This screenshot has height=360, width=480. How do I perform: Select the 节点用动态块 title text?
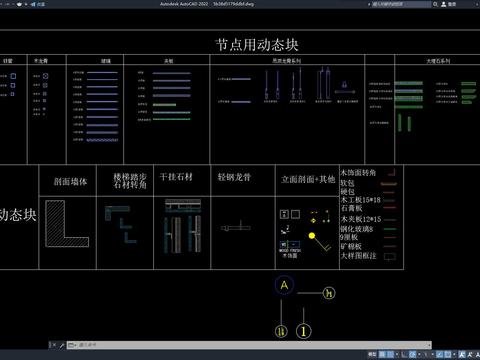coord(257,45)
